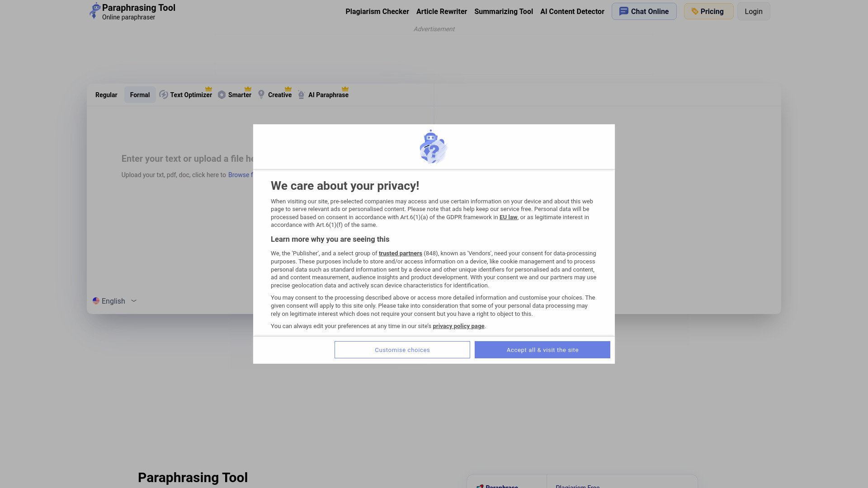Image resolution: width=868 pixels, height=488 pixels.
Task: Click the Login menu item
Action: (x=754, y=11)
